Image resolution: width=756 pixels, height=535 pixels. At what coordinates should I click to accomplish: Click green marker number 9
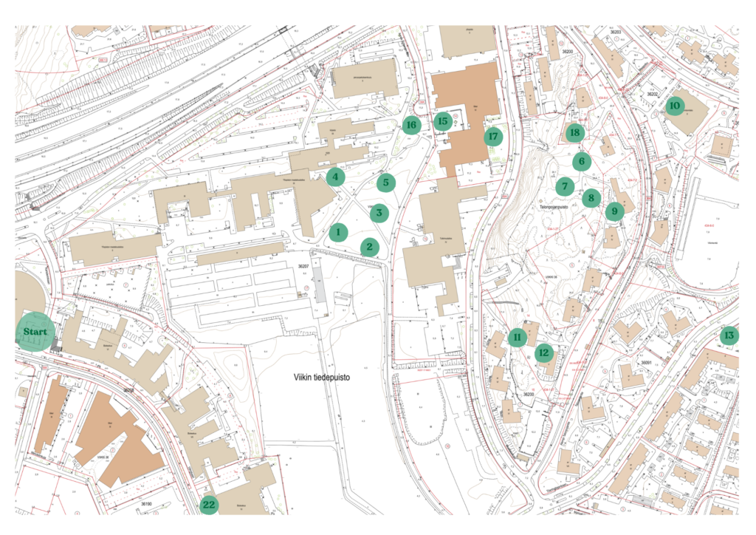pos(614,212)
